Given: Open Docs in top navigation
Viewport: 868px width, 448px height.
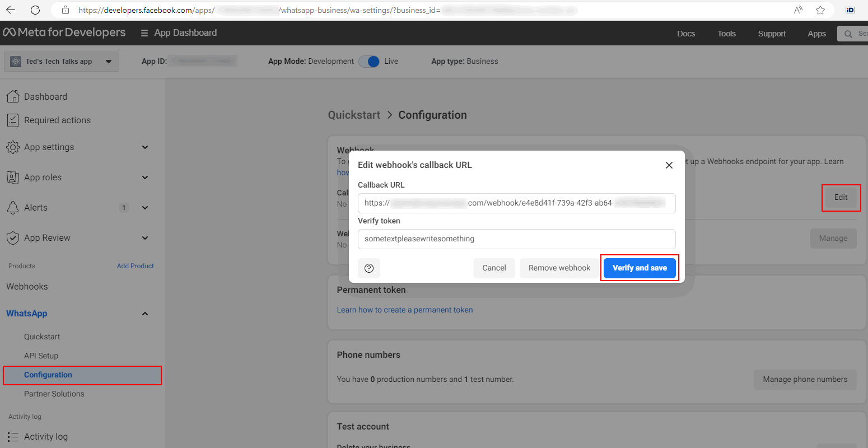Looking at the screenshot, I should click(686, 34).
